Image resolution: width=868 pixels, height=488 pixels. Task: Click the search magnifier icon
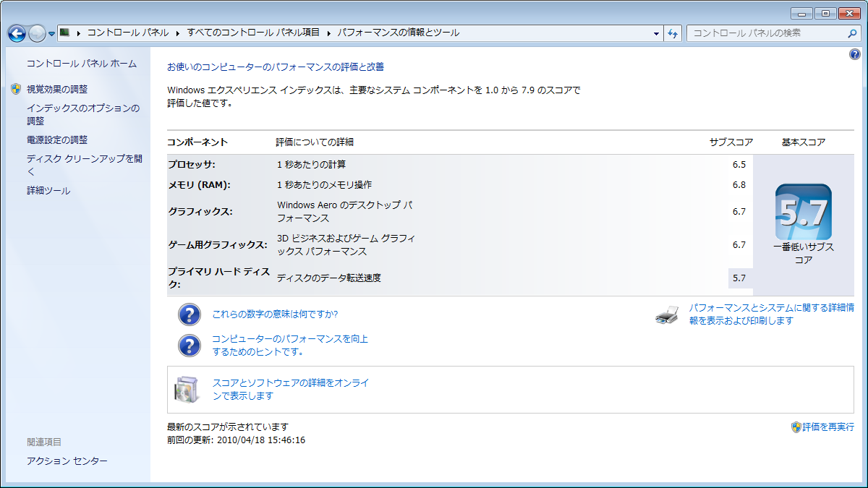(852, 33)
